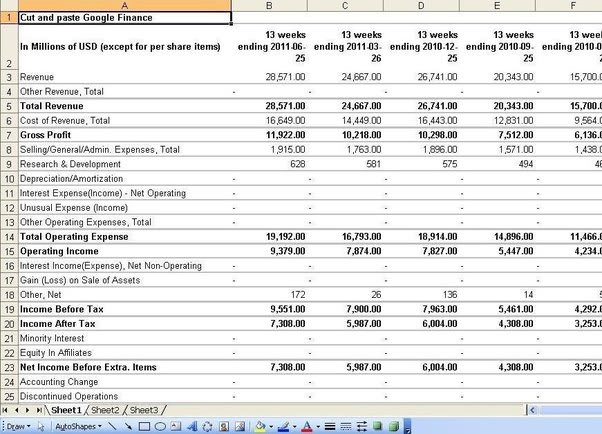Insert Picture from File icon

(240, 426)
